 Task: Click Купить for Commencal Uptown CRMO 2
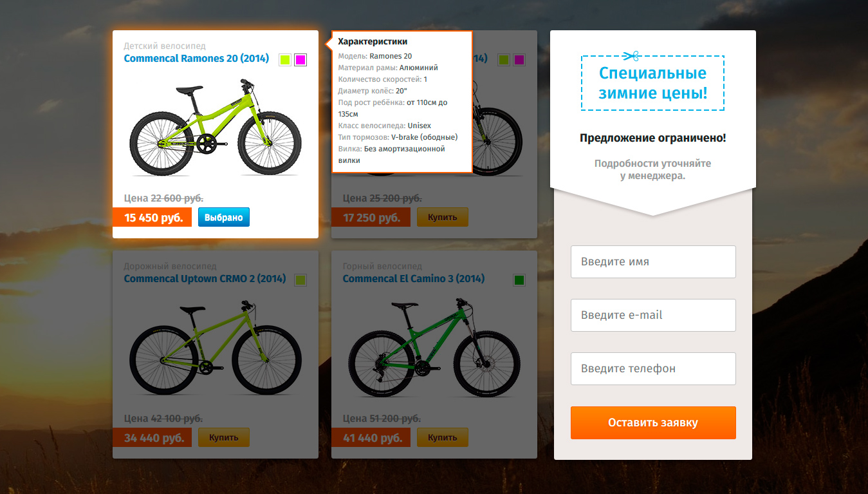click(x=224, y=437)
